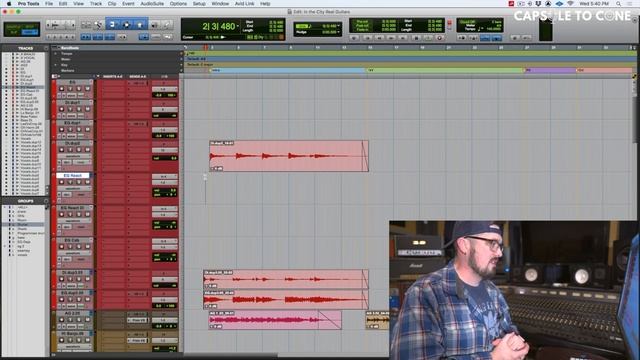Mute the EG track
The width and height of the screenshot is (640, 360).
(x=87, y=89)
